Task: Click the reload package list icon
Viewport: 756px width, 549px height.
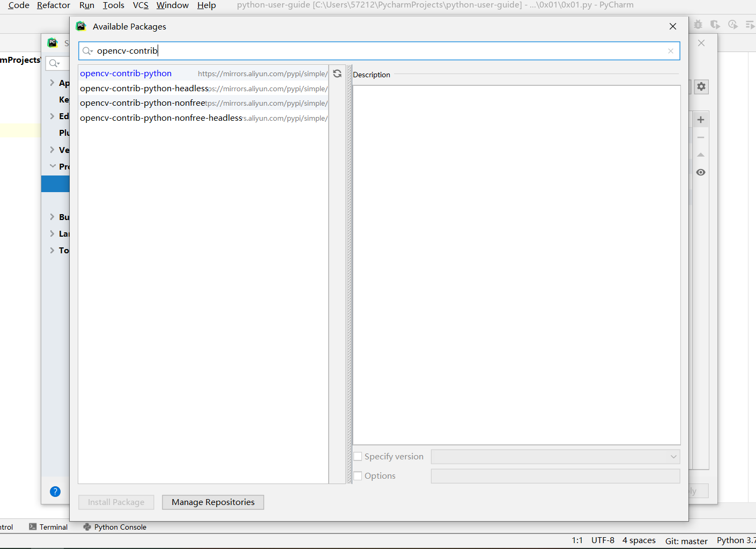Action: [337, 74]
